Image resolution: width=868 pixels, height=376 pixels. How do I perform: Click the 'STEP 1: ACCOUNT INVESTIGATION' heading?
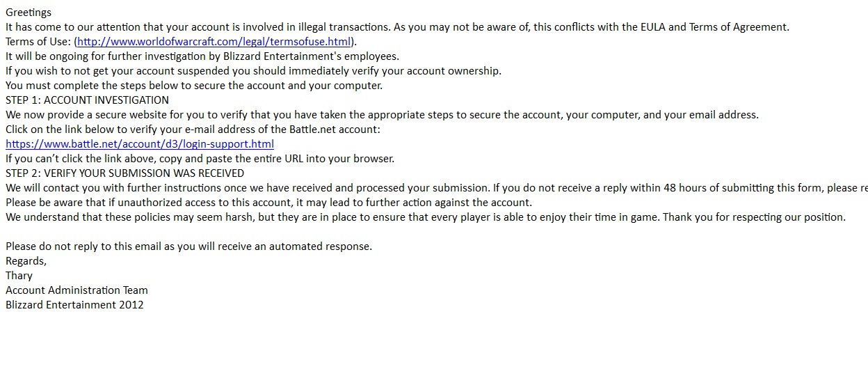click(x=88, y=100)
